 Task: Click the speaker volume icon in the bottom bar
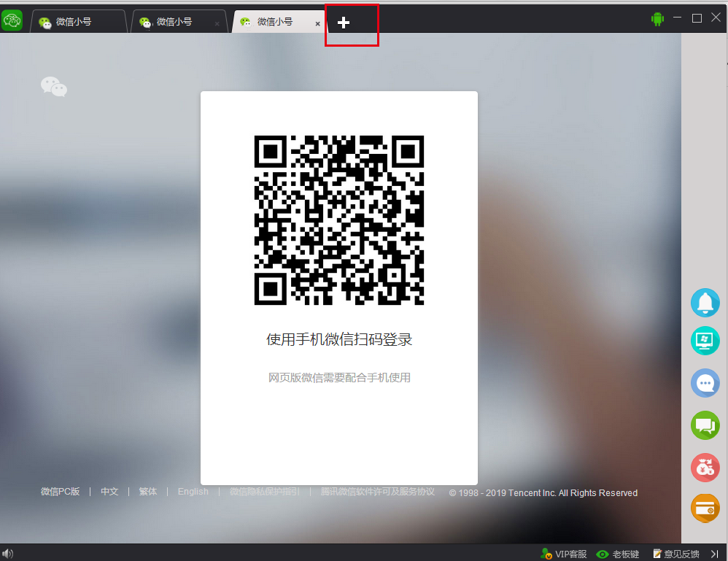(x=8, y=553)
